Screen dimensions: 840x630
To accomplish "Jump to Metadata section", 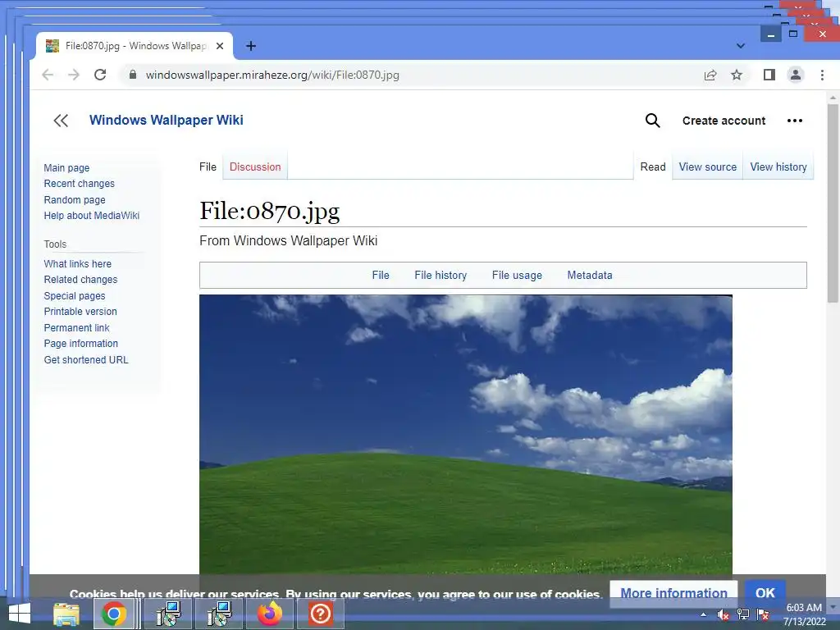I will point(590,275).
